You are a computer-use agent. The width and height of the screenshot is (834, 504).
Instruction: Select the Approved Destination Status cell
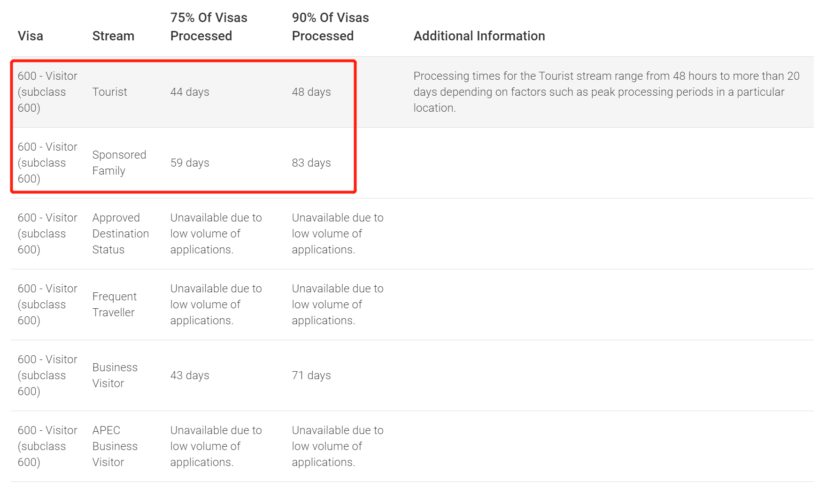(x=120, y=234)
